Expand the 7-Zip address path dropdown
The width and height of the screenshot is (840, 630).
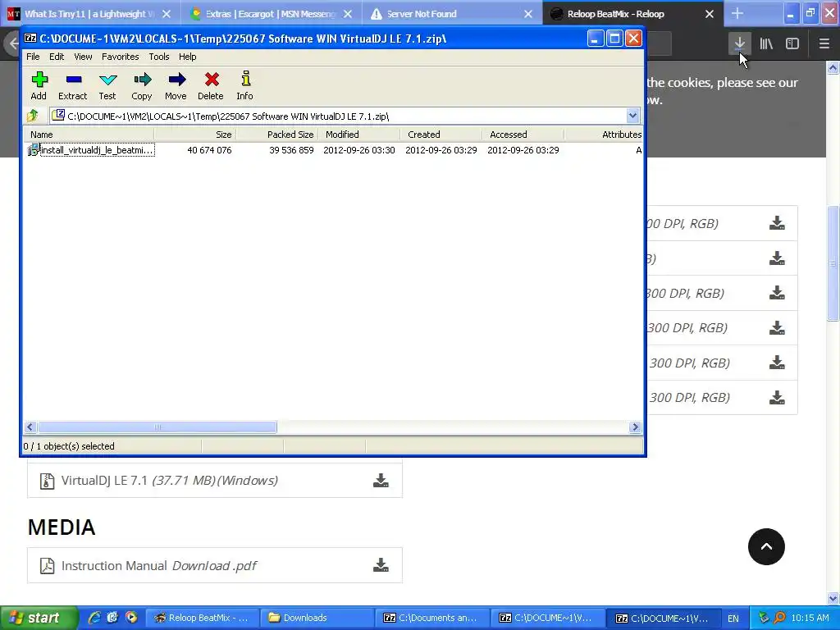coord(632,116)
